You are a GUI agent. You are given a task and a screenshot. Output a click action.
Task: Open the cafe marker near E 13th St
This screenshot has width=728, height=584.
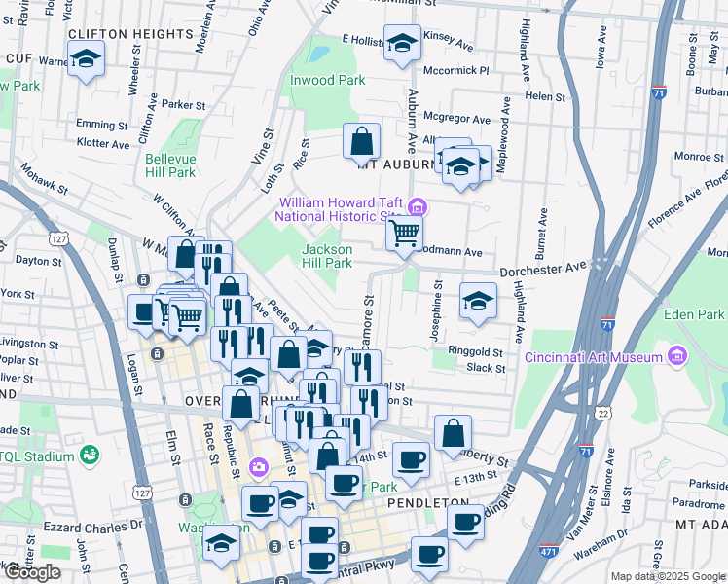[x=411, y=463]
